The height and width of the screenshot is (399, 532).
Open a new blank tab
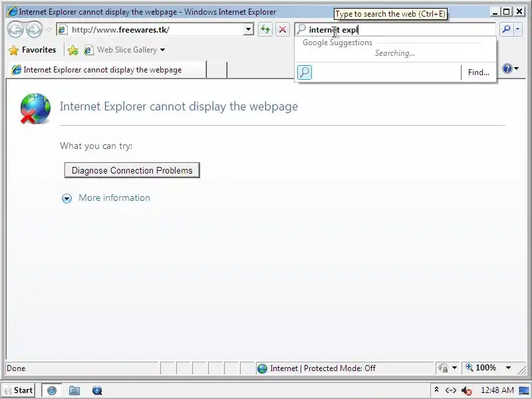coord(217,70)
